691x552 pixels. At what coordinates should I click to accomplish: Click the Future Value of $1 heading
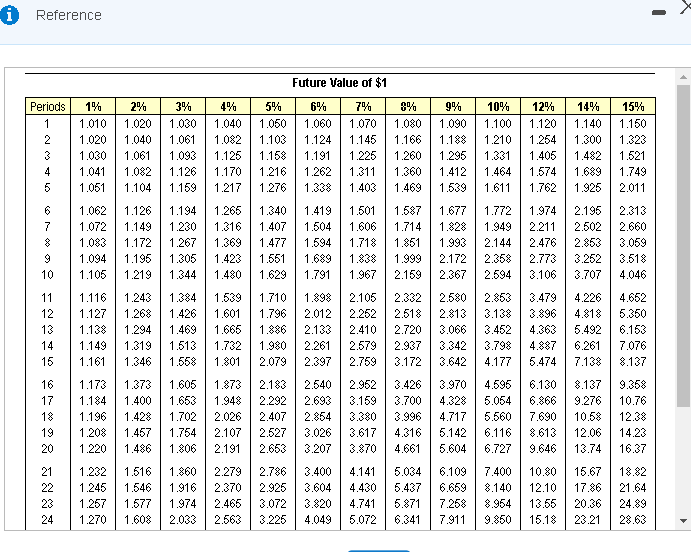pos(339,83)
